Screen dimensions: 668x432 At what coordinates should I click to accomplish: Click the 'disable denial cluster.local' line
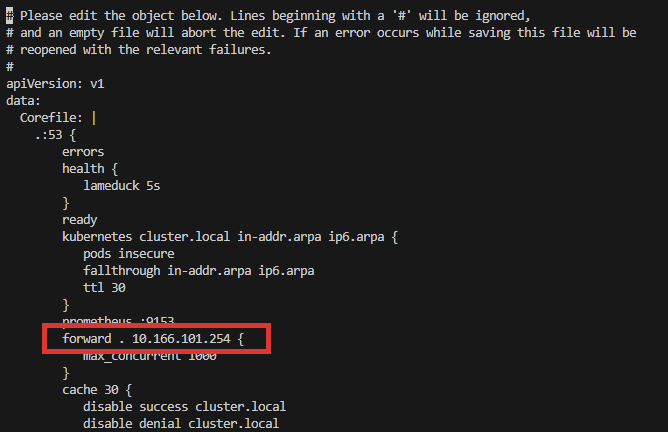coord(181,424)
